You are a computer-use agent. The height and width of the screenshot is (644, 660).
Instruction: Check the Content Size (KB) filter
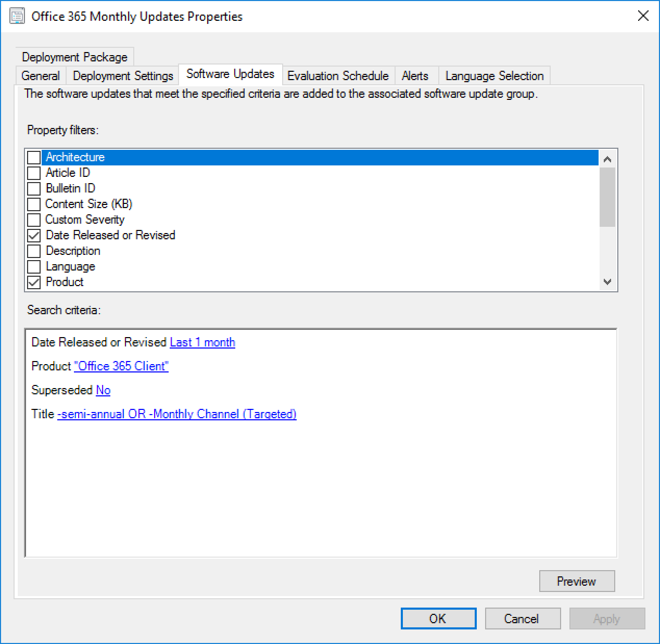pyautogui.click(x=34, y=204)
